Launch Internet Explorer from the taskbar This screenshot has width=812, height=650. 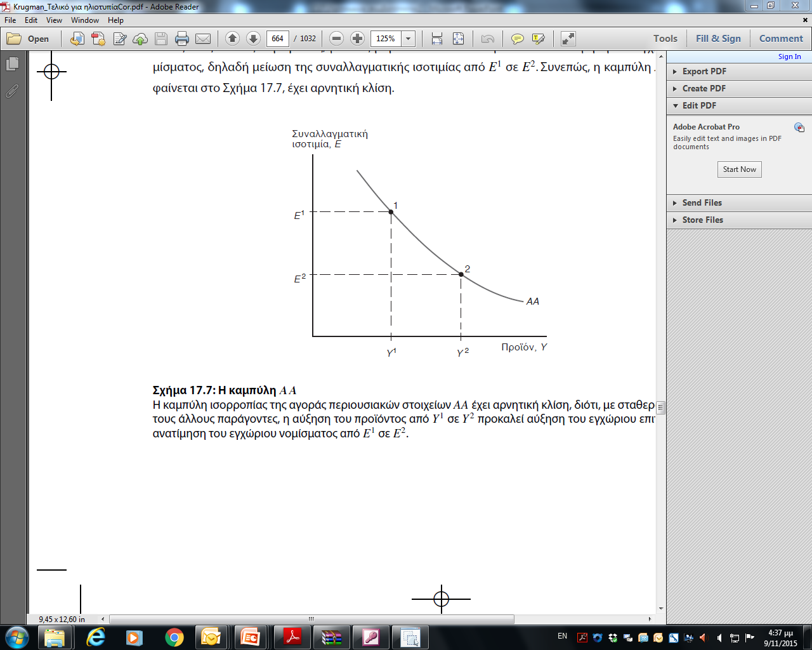[x=96, y=637]
